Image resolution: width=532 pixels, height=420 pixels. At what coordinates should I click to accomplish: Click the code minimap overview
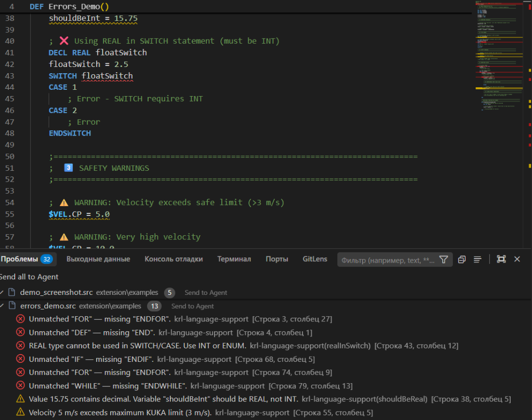[499, 56]
